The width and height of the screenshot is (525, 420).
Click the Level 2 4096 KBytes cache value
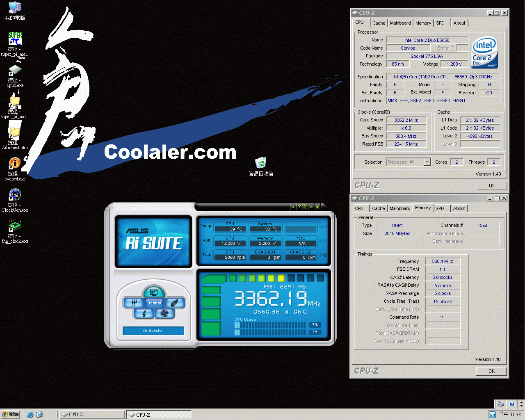(x=480, y=136)
